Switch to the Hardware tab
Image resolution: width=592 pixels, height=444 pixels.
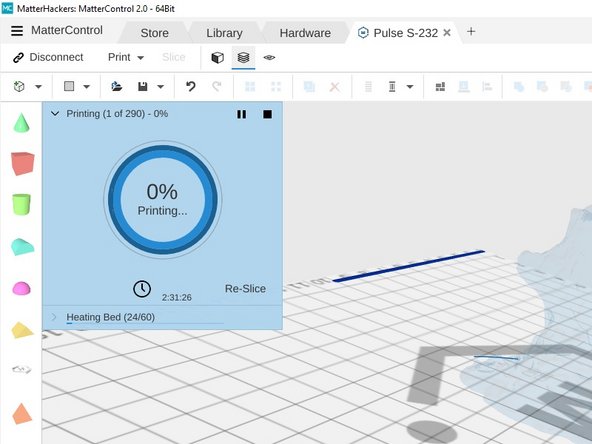(x=305, y=33)
